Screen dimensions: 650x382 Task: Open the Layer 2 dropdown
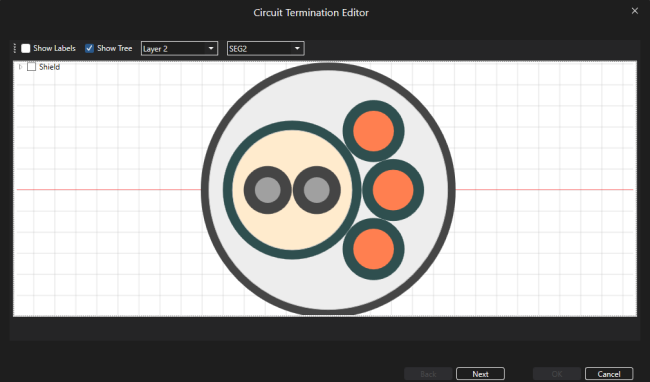click(x=179, y=48)
